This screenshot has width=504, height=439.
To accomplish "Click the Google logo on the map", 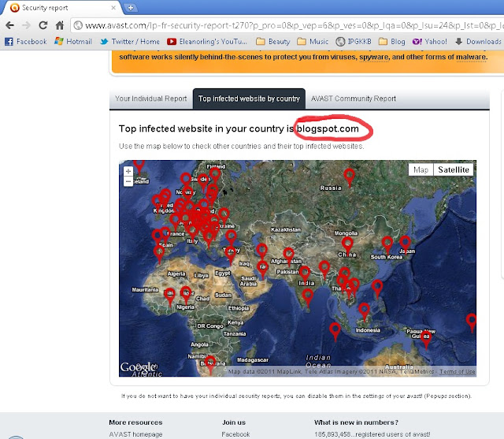I will tap(139, 367).
